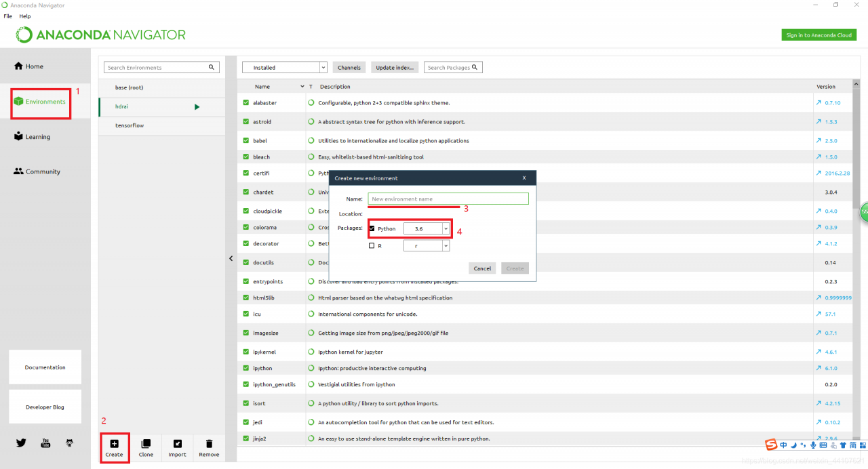Click the imagesize package name
This screenshot has width=868, height=469.
(x=266, y=333)
